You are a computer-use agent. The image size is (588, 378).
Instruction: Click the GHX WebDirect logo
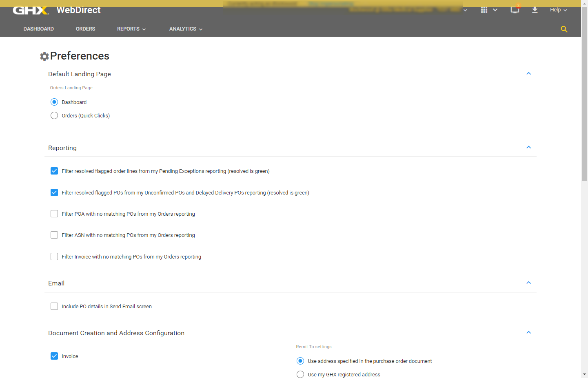[56, 10]
